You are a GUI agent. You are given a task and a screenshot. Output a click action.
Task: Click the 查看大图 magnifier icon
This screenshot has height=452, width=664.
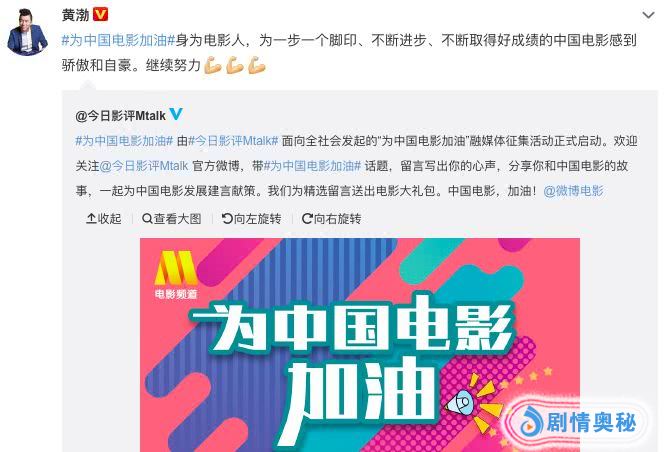pyautogui.click(x=147, y=219)
